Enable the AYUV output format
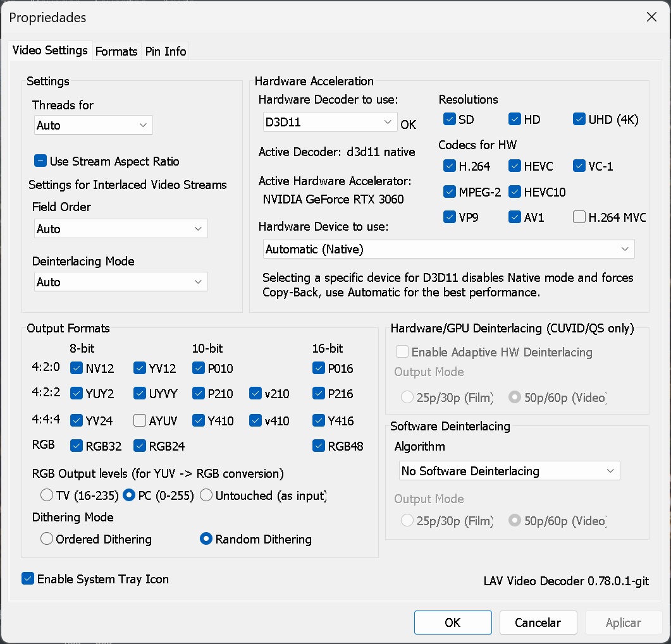671x644 pixels. [x=140, y=421]
